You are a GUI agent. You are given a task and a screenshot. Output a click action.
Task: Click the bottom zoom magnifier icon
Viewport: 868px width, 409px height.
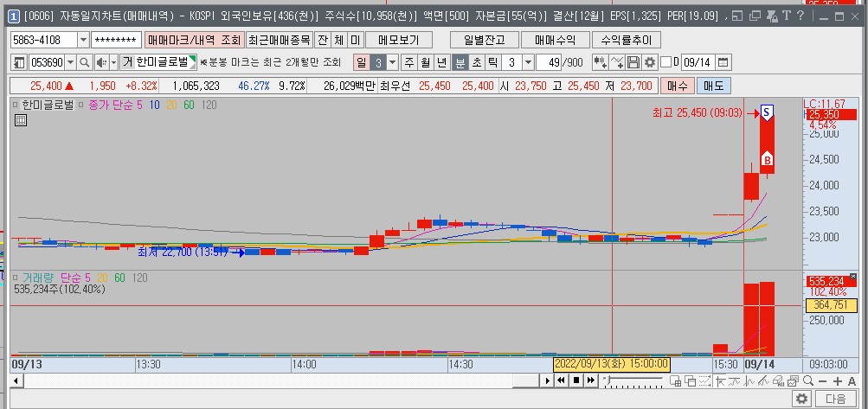(807, 380)
